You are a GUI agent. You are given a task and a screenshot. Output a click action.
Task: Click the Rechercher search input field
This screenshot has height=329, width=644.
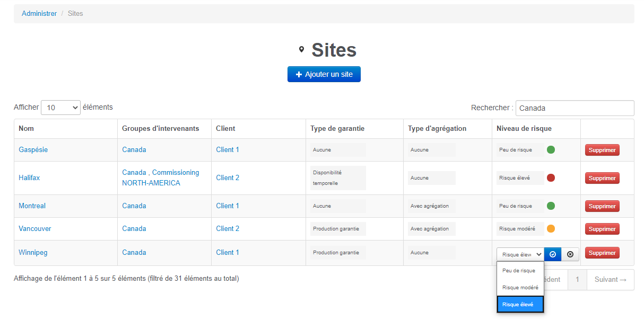coord(575,108)
